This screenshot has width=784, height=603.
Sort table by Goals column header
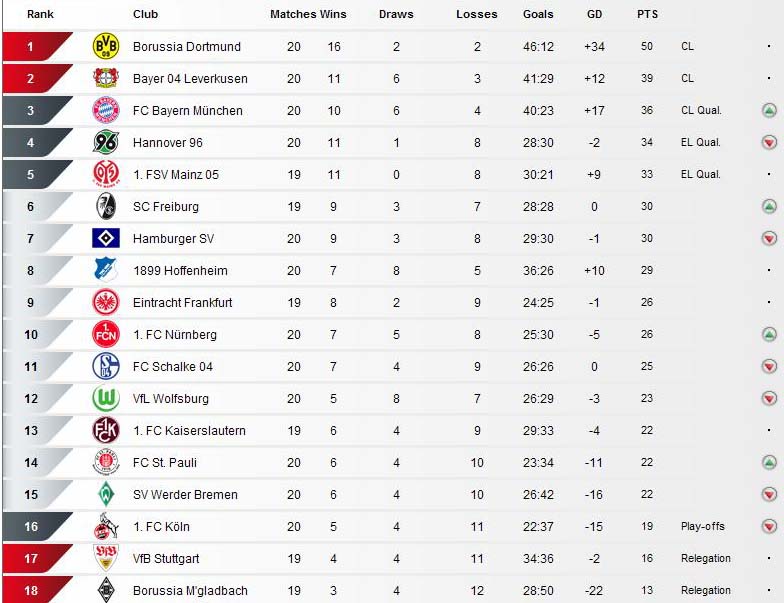(x=538, y=14)
